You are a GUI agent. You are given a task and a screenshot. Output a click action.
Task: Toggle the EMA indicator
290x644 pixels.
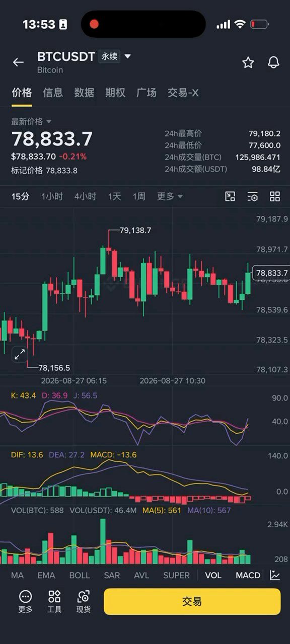click(x=46, y=575)
